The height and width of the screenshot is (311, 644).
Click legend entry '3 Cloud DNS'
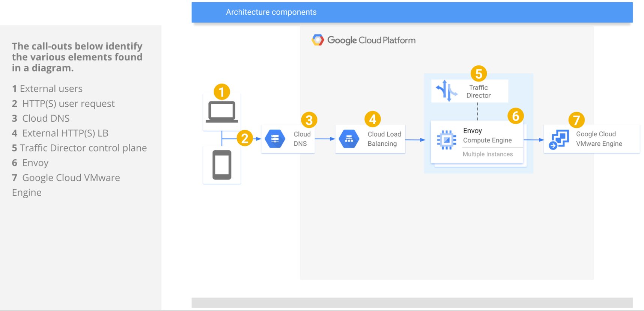pyautogui.click(x=41, y=118)
